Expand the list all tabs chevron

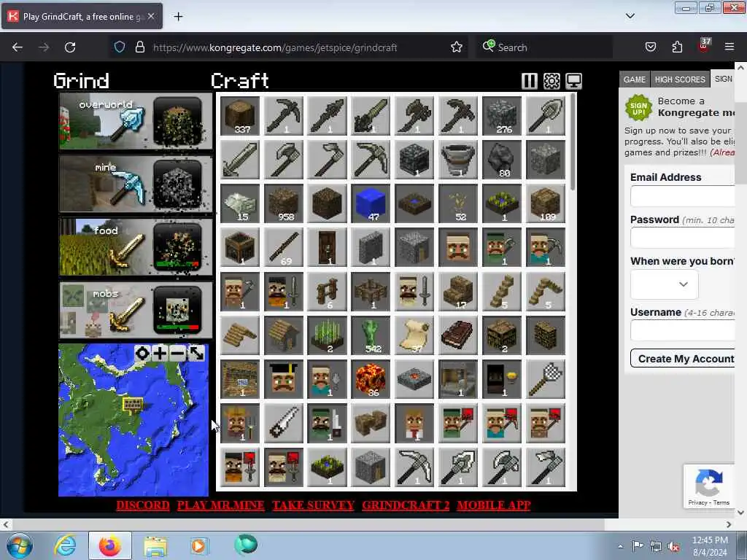(630, 16)
